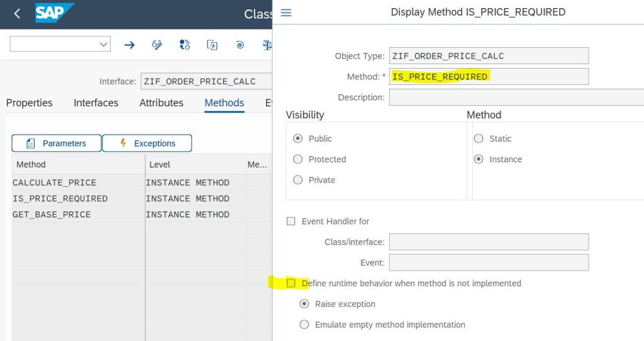Image resolution: width=644 pixels, height=341 pixels.
Task: Click the forward arrow toolbar icon
Action: pos(130,45)
